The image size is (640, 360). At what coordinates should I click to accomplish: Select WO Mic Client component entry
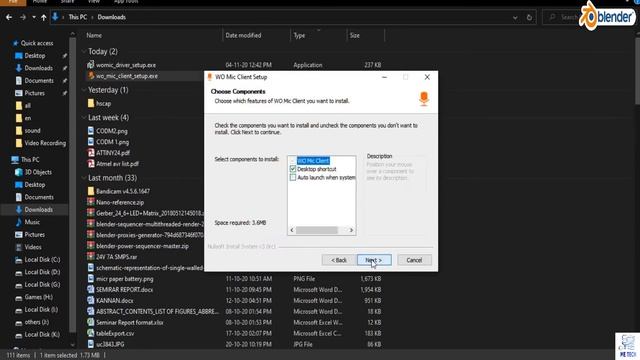313,161
